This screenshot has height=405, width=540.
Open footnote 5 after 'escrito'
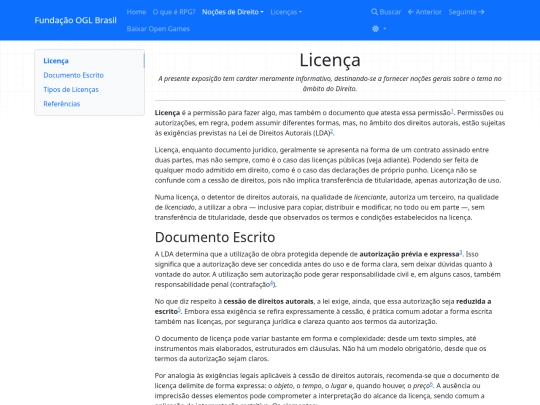click(179, 310)
